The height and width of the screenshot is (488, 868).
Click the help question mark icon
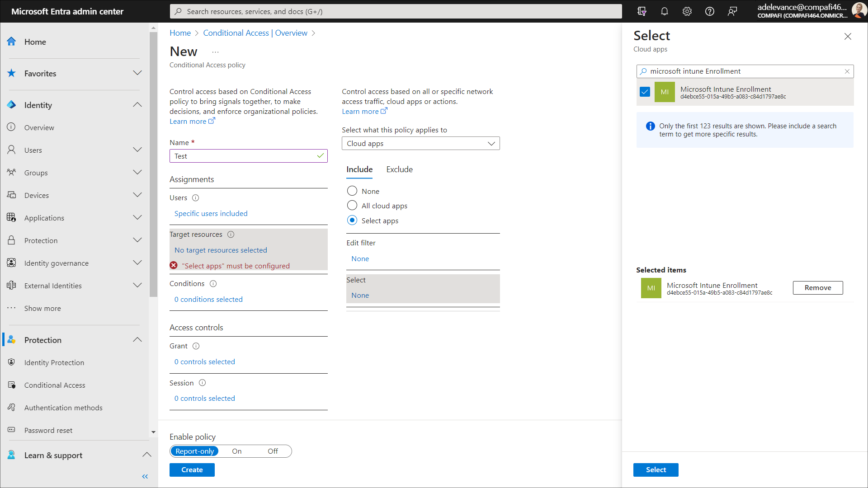click(709, 11)
